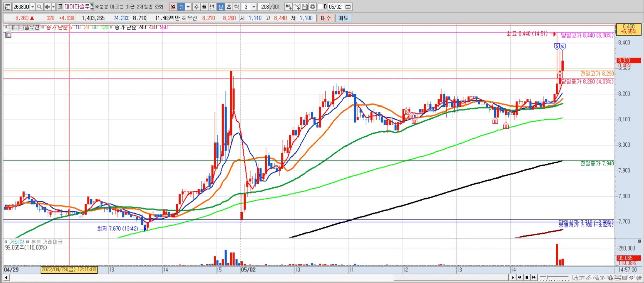Select the 분 minute chart period

pyautogui.click(x=221, y=7)
